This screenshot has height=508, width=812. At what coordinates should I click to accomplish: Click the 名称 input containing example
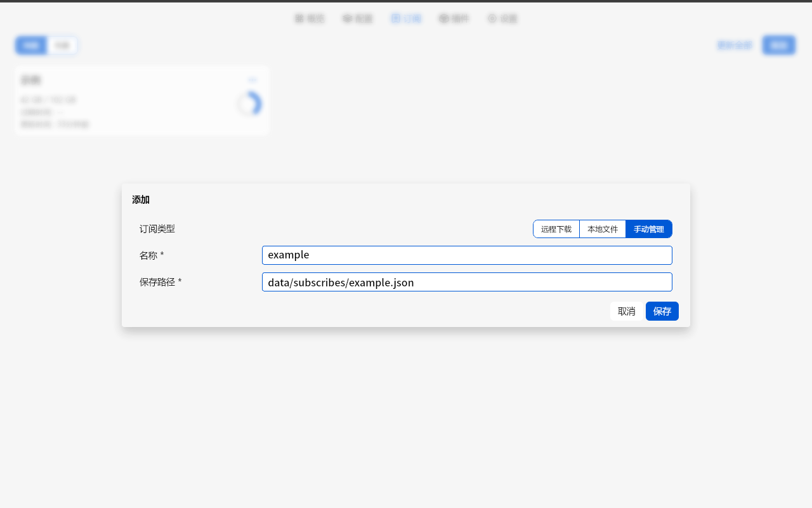tap(467, 255)
